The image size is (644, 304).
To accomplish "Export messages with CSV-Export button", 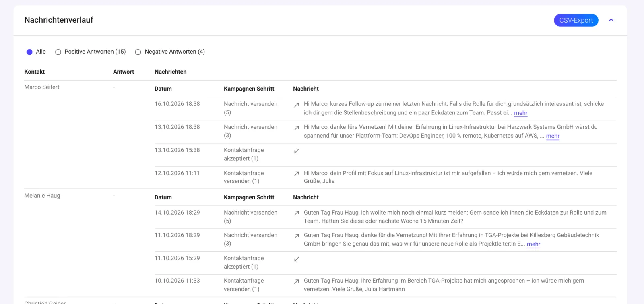I will 576,20.
